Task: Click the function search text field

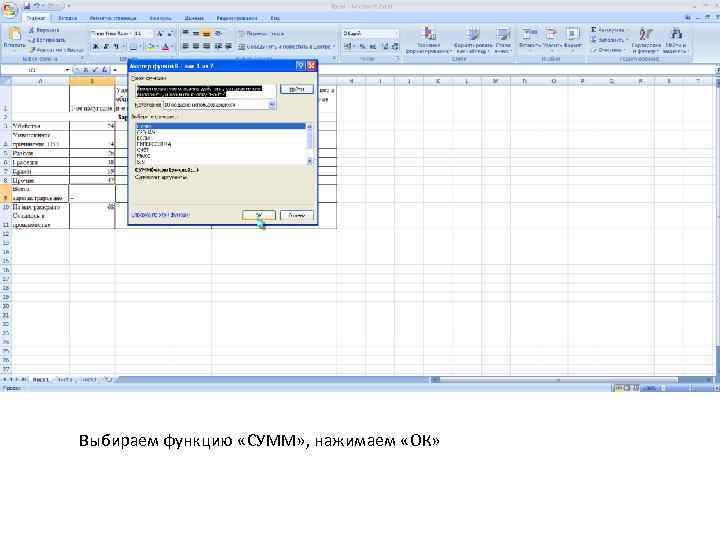Action: [205, 91]
